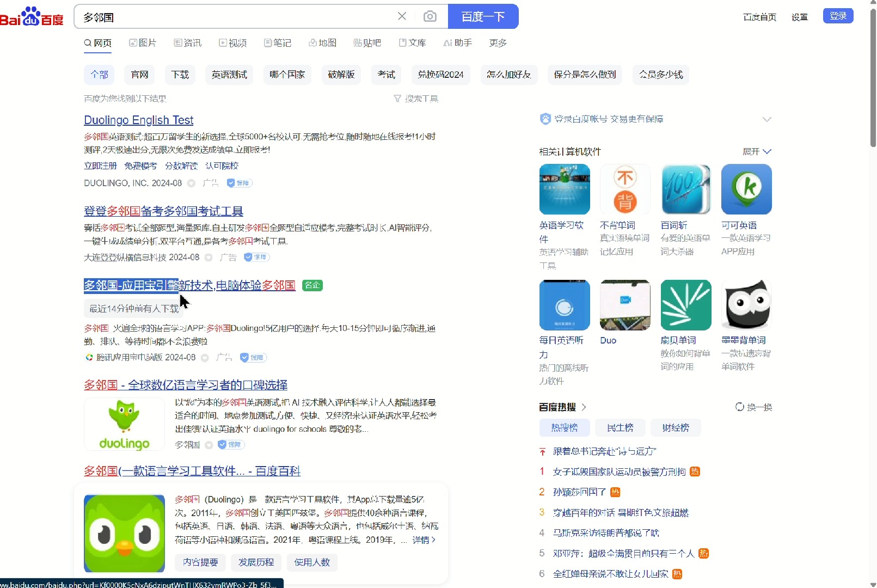This screenshot has height=588, width=877.
Task: Open 多邻国 百度百科 result link
Action: (x=192, y=471)
